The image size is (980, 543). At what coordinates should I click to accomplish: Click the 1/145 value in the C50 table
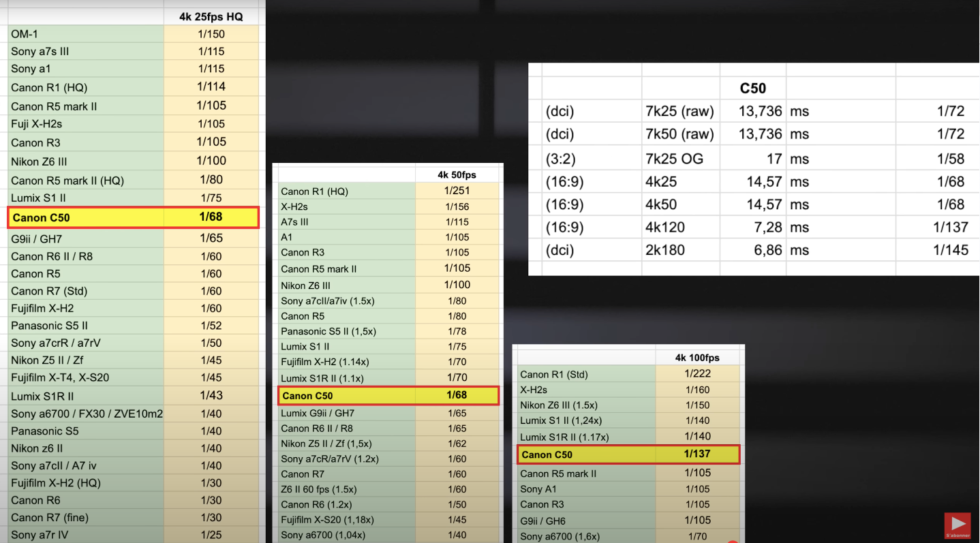point(950,250)
